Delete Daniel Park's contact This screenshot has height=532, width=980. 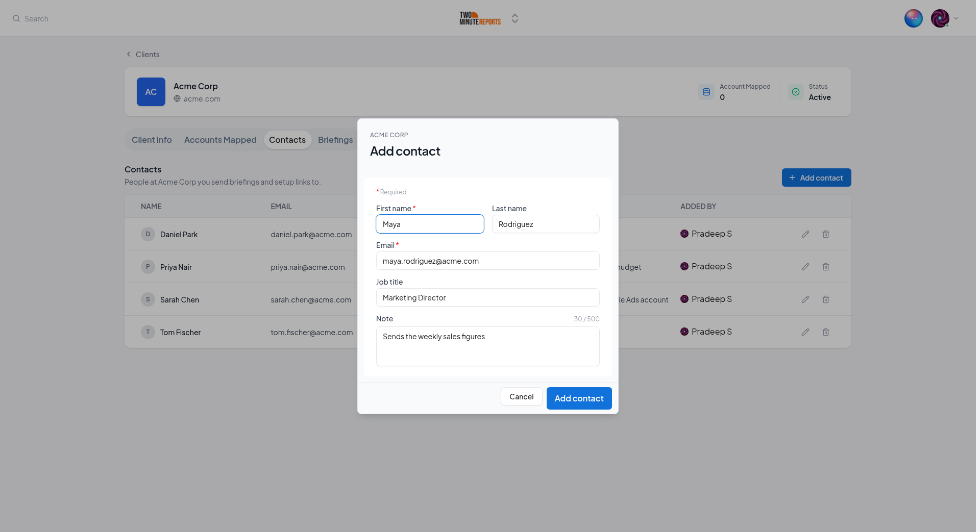pyautogui.click(x=826, y=234)
